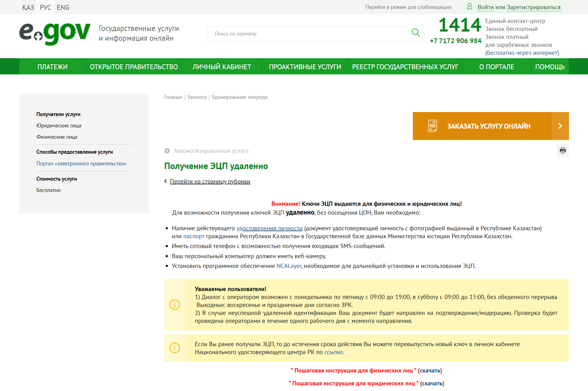Click the eGov logo
Screen dimensions: 588x391
point(55,34)
